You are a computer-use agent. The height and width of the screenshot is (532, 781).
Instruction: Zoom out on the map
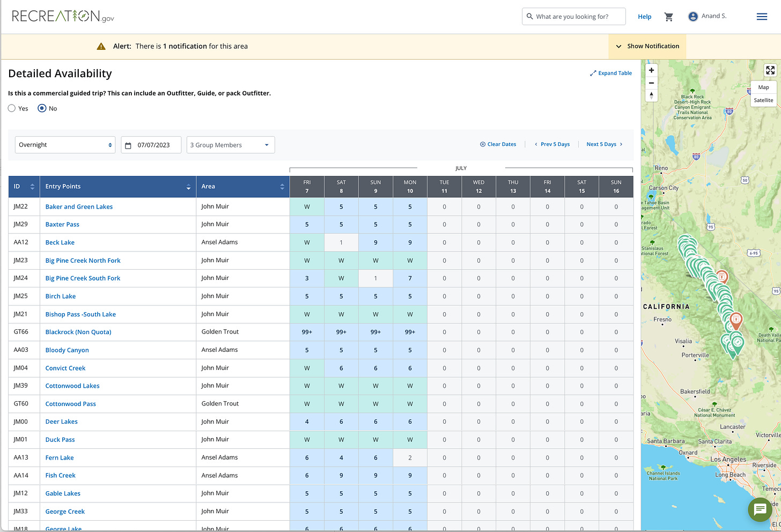pos(651,83)
